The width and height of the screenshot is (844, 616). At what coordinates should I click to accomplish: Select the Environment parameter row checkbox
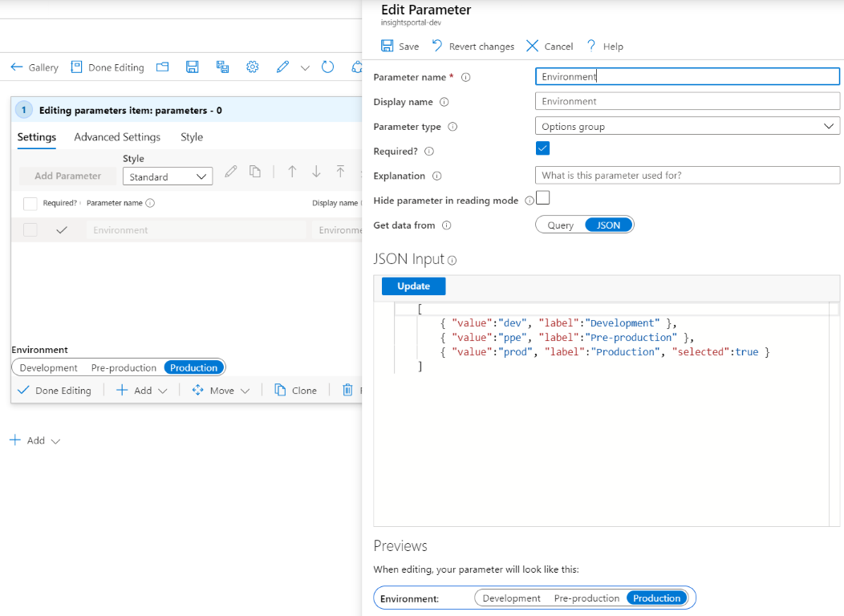(x=29, y=230)
